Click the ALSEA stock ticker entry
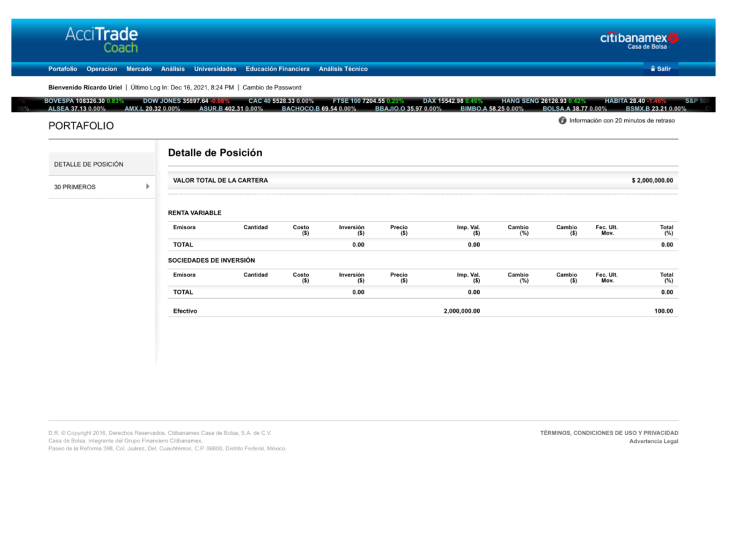Screen dimensions: 735x560 (77, 109)
